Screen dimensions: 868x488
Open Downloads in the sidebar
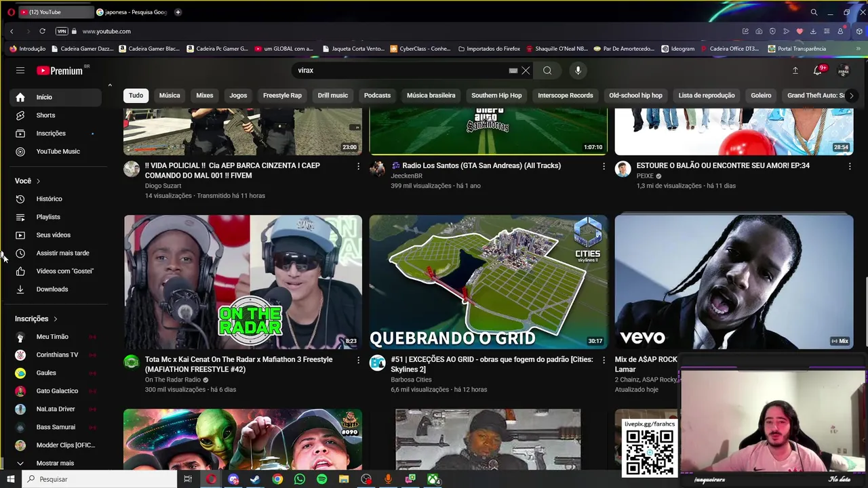[x=56, y=289]
